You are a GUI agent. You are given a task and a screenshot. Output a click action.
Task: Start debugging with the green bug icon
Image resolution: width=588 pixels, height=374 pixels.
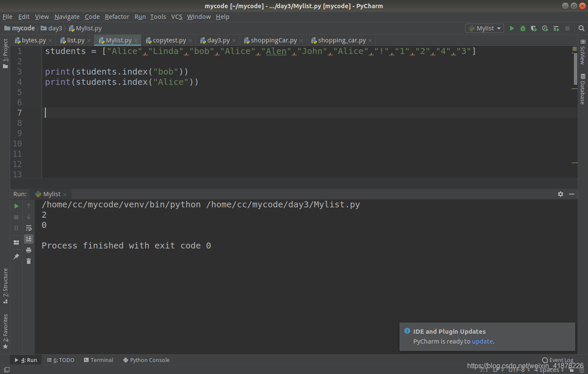pyautogui.click(x=523, y=28)
